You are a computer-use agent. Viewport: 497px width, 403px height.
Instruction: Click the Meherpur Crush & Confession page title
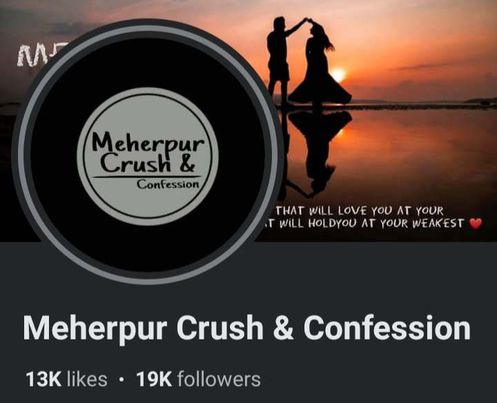pos(247,328)
